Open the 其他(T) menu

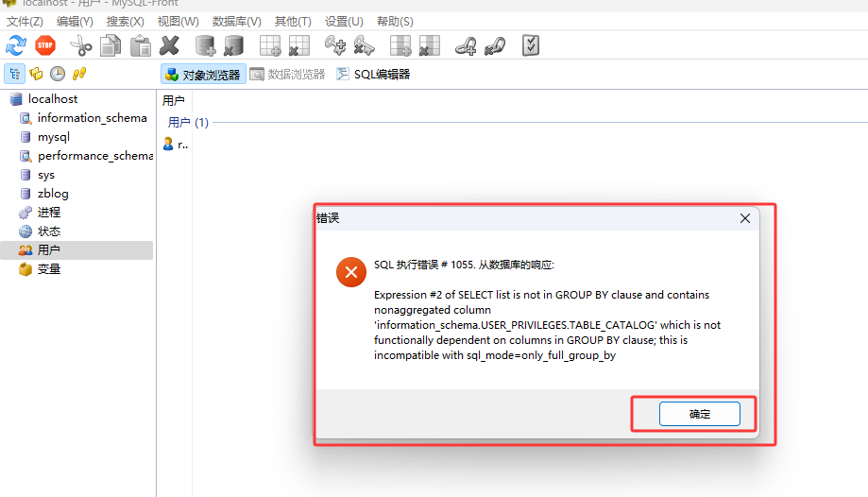pyautogui.click(x=293, y=22)
